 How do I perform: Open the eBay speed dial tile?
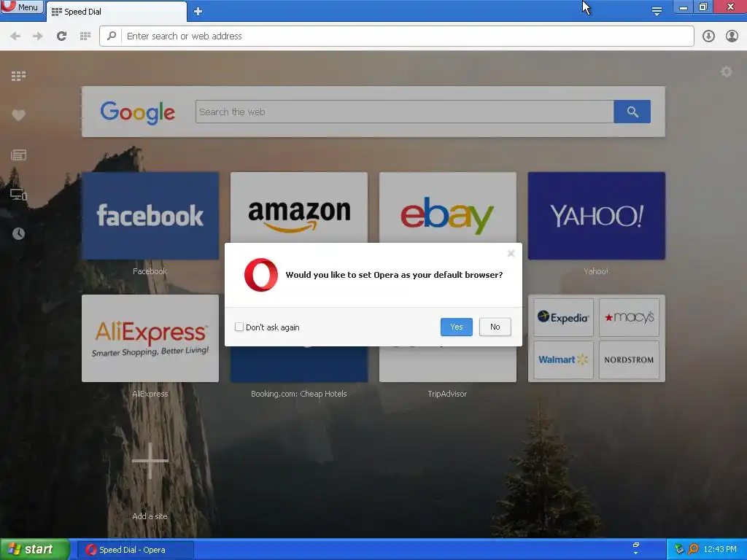(x=447, y=208)
